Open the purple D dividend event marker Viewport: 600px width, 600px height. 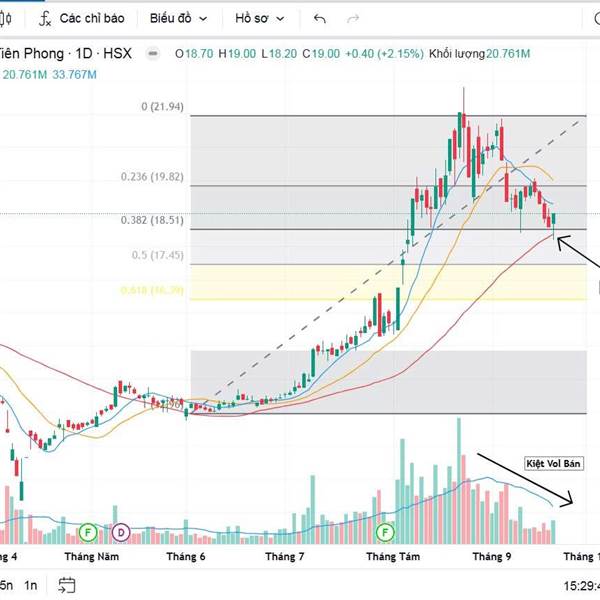(x=121, y=532)
